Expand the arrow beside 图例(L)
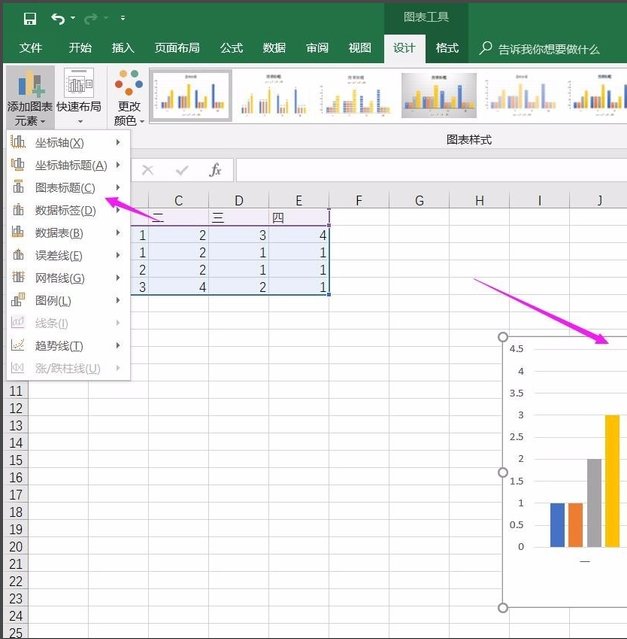627x639 pixels. (118, 300)
